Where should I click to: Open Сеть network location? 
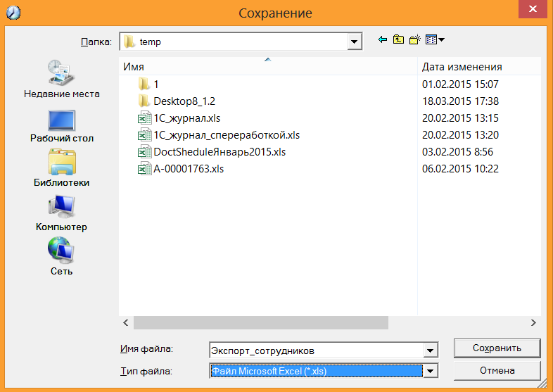click(61, 256)
